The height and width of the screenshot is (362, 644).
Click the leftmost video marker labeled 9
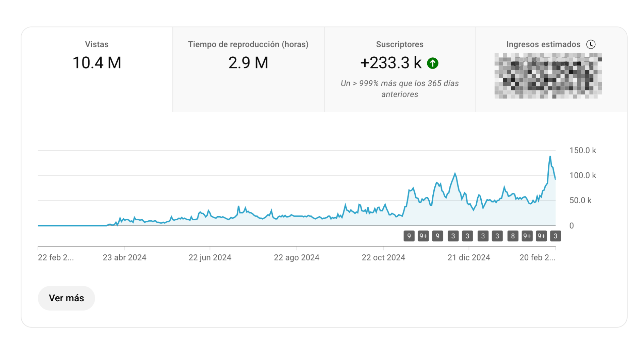409,236
